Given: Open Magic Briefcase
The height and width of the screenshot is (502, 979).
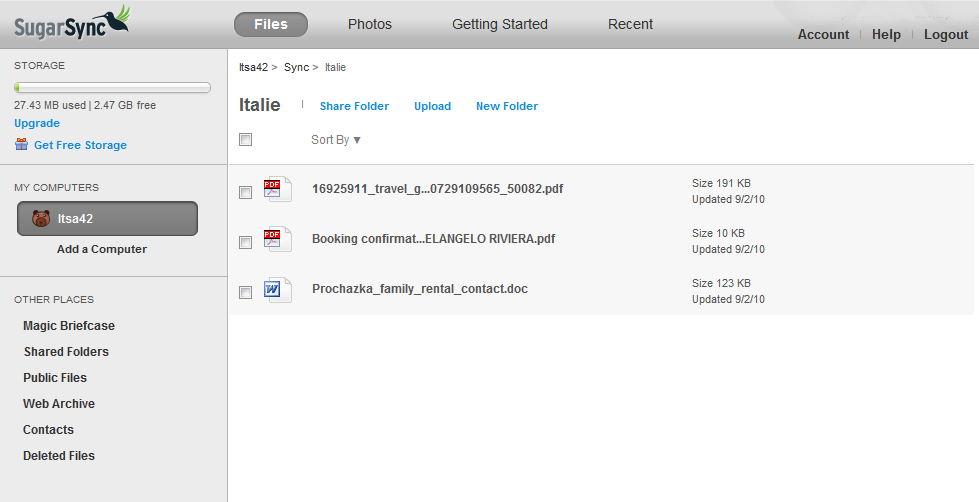Looking at the screenshot, I should (x=69, y=325).
